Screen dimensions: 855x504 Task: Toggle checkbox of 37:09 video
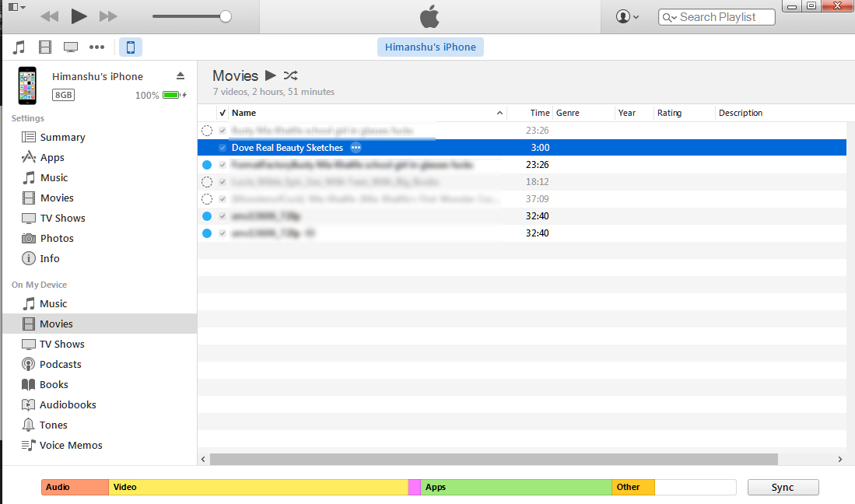pyautogui.click(x=223, y=199)
